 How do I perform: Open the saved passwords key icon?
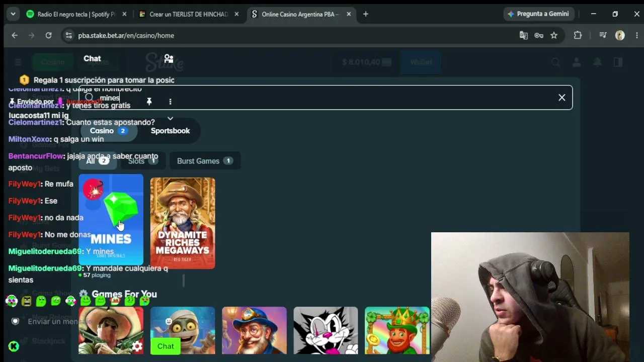tap(539, 35)
